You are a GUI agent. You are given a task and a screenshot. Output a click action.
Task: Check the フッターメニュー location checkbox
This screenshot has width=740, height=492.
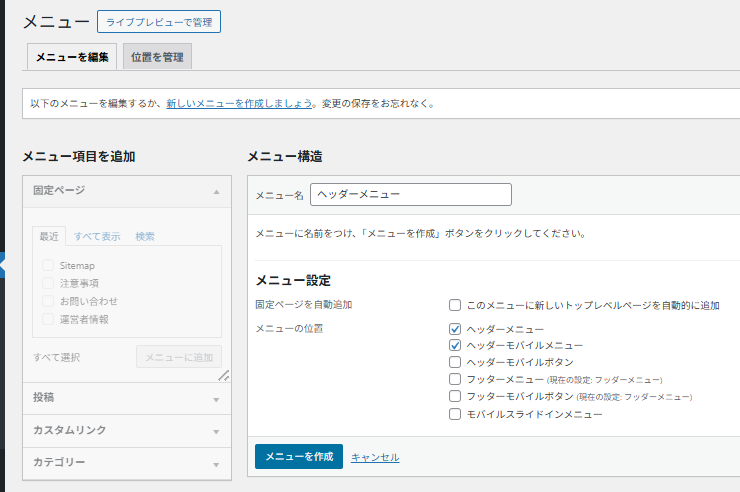pyautogui.click(x=455, y=379)
